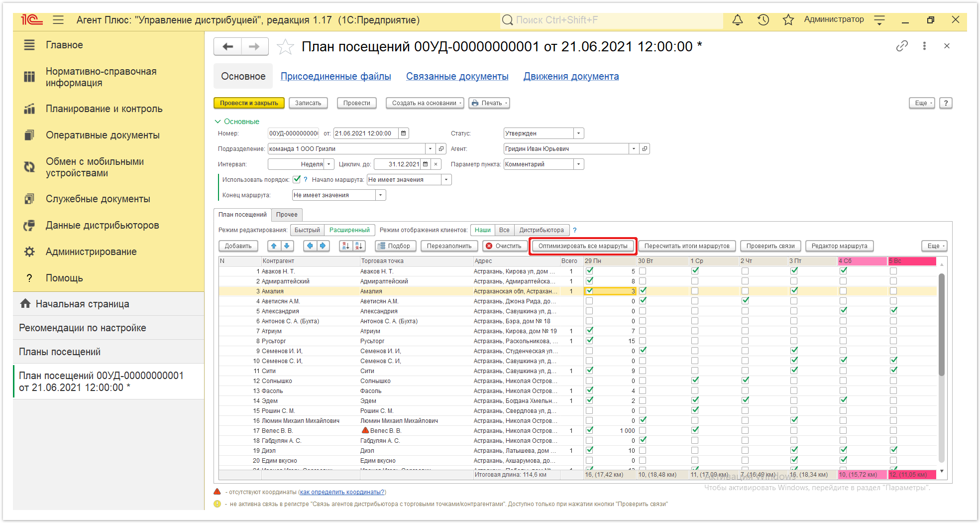This screenshot has height=523, width=980.
Task: Open Связанные документы link
Action: [457, 76]
